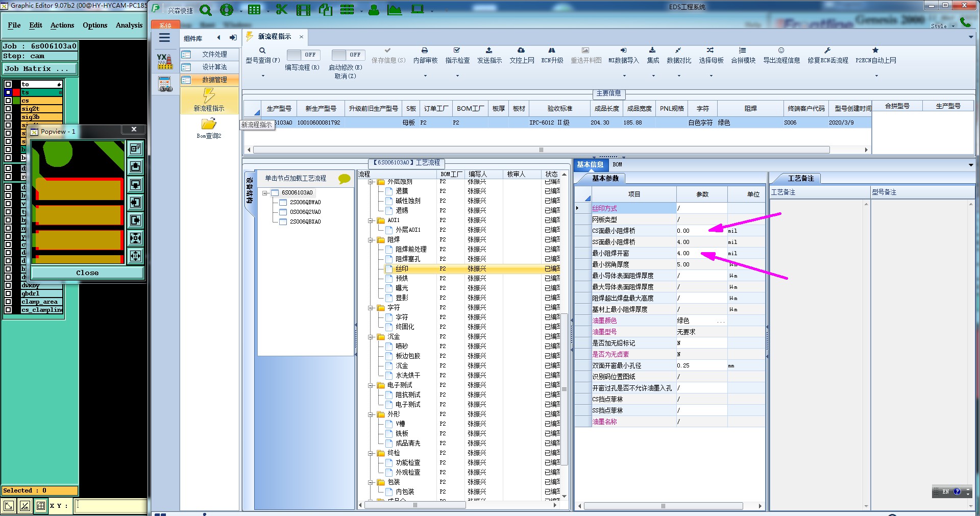
Task: Open the 新流程指示 lightning module
Action: [209, 100]
